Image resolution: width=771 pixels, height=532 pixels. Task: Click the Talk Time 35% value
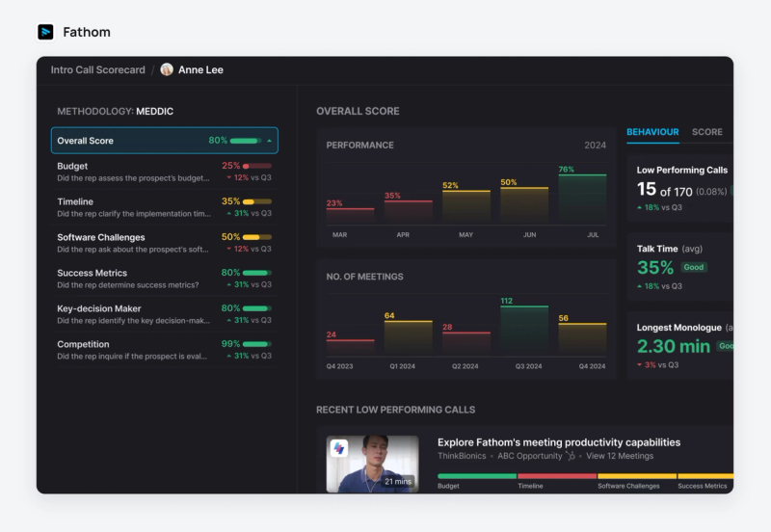655,268
